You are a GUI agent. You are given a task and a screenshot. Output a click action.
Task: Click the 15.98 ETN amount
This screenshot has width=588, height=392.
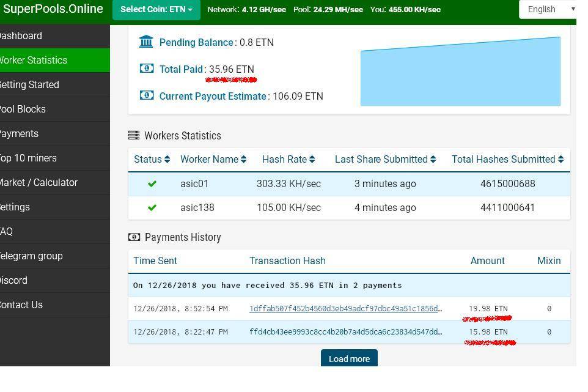tap(488, 332)
